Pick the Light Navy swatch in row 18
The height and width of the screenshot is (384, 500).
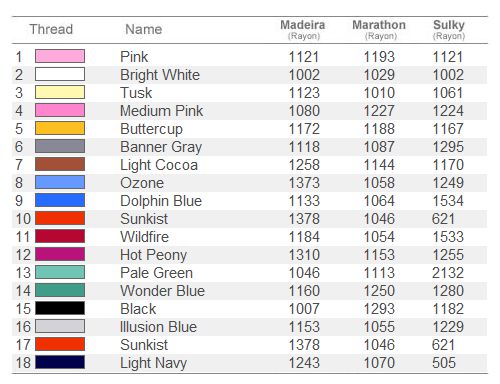pyautogui.click(x=60, y=362)
